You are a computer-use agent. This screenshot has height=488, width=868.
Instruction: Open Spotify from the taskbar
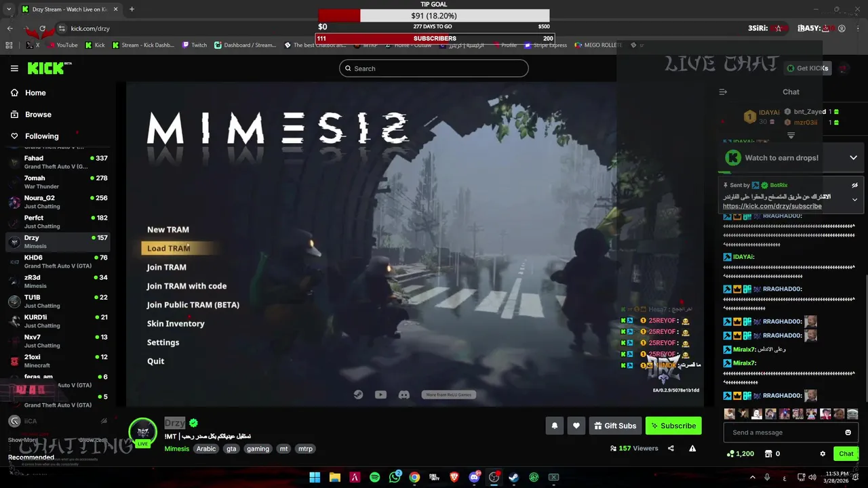pyautogui.click(x=374, y=477)
